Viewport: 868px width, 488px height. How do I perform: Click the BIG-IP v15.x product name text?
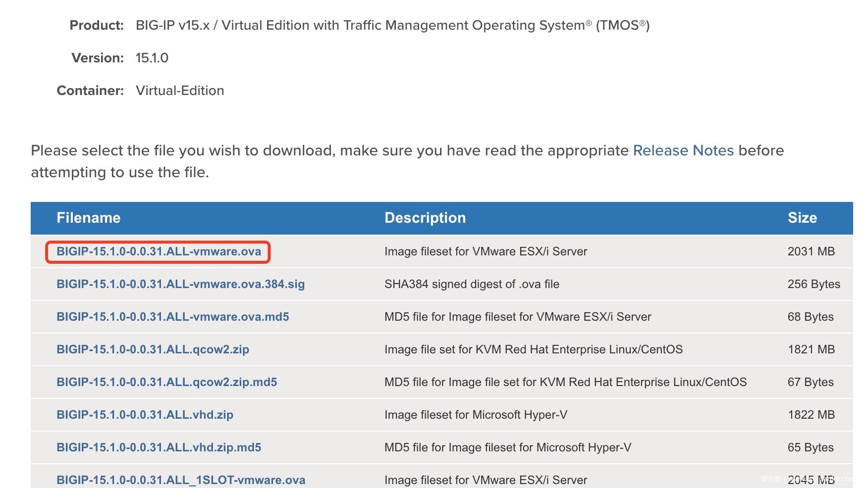(172, 25)
